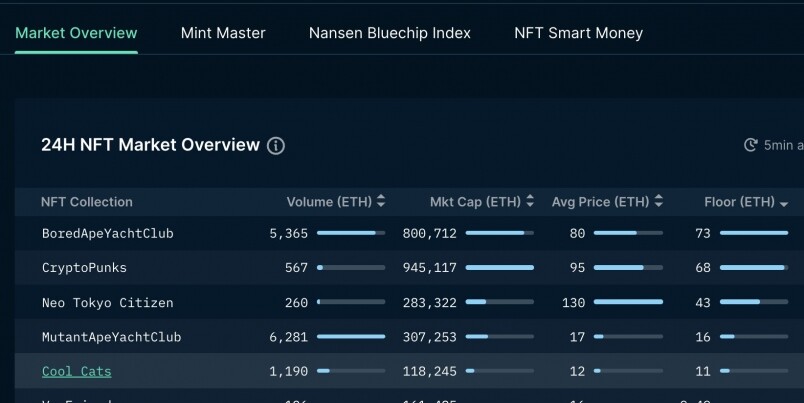Click the 24H NFT Market Overview heading
Viewport: 804px width, 403px height.
click(x=150, y=145)
